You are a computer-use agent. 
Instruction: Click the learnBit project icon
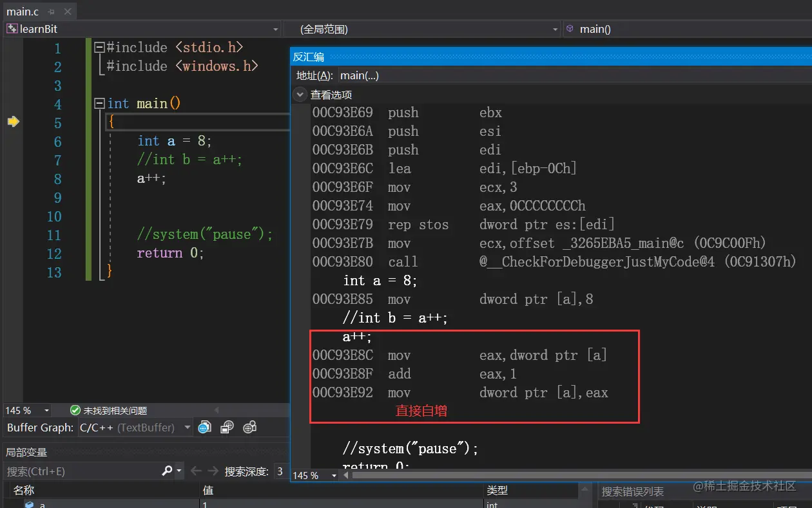pyautogui.click(x=12, y=29)
